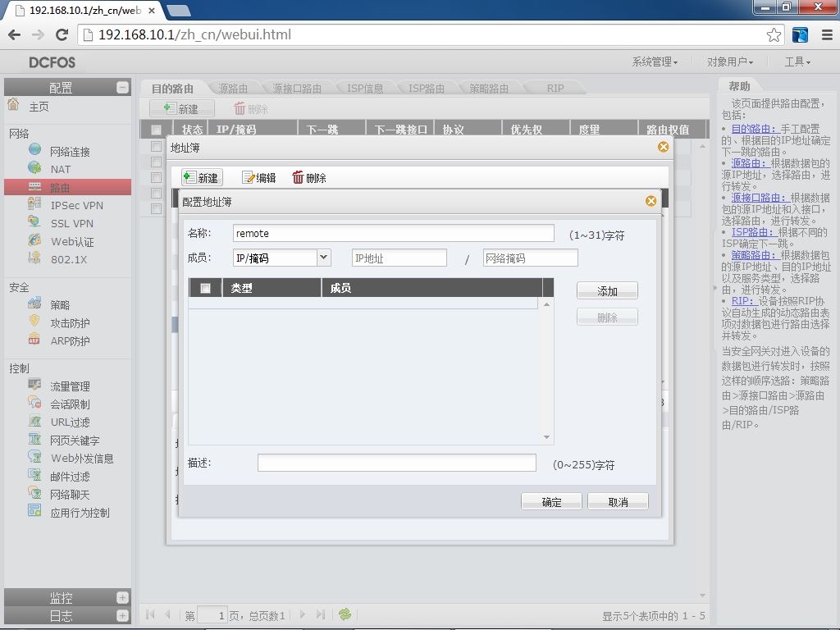Click the 新建 button on routing page
The image size is (840, 630).
(181, 109)
